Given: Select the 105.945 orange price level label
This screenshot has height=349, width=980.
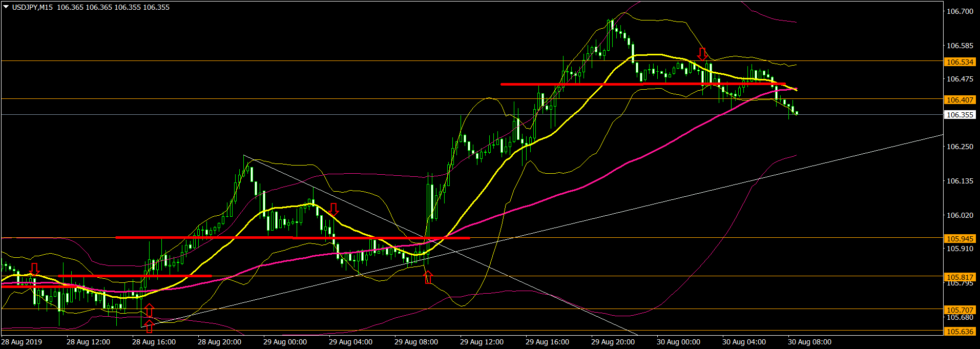Looking at the screenshot, I should [x=960, y=239].
